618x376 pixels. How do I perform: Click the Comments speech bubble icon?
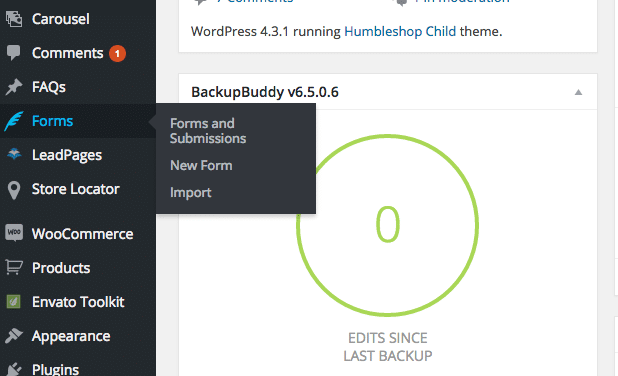14,53
